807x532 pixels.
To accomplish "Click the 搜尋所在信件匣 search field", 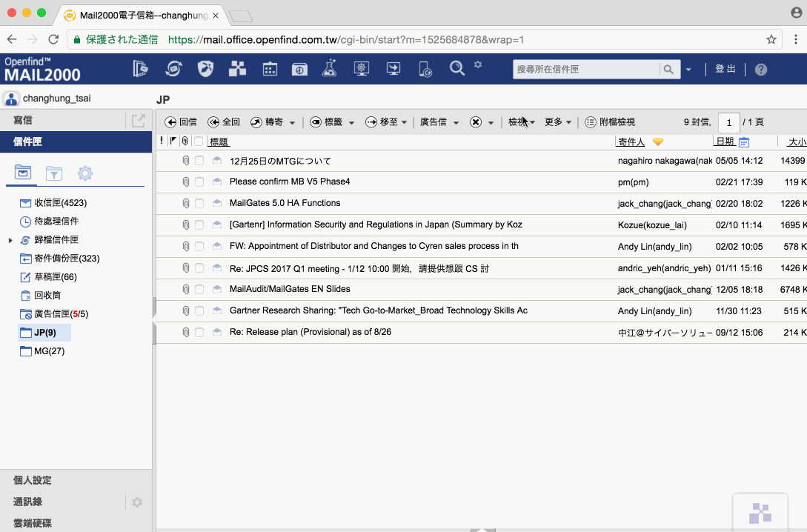I will (x=585, y=70).
